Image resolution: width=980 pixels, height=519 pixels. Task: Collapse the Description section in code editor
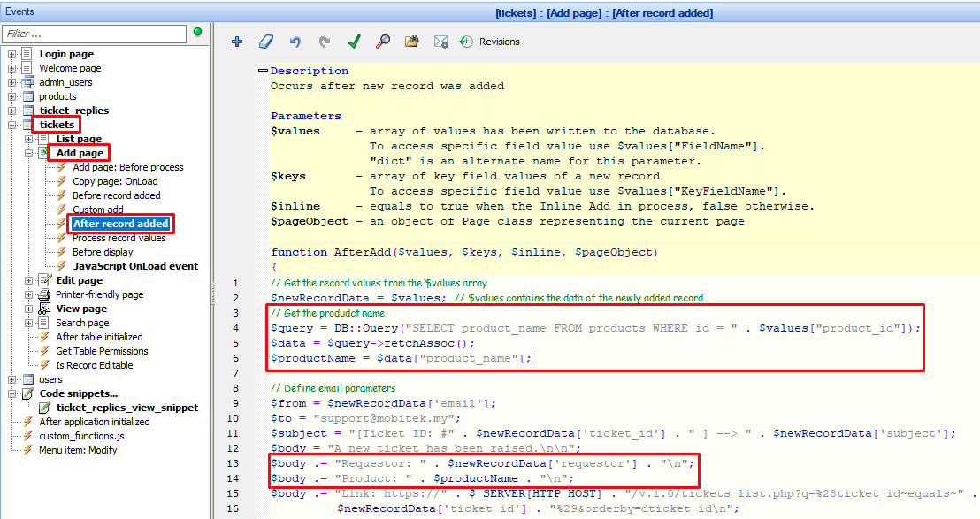point(263,71)
